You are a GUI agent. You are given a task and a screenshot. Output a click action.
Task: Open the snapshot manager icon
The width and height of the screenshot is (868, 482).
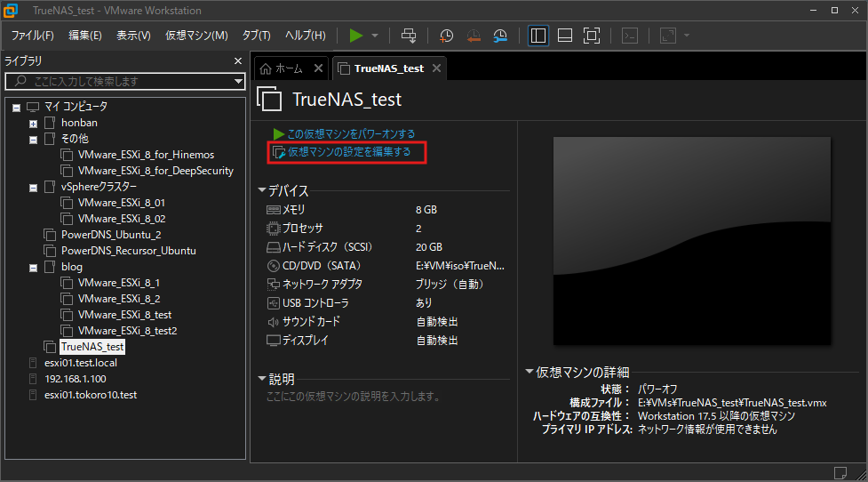click(x=500, y=36)
